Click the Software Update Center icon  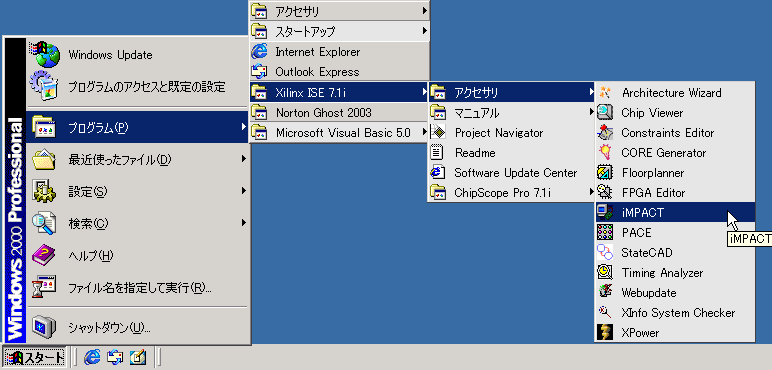click(438, 173)
